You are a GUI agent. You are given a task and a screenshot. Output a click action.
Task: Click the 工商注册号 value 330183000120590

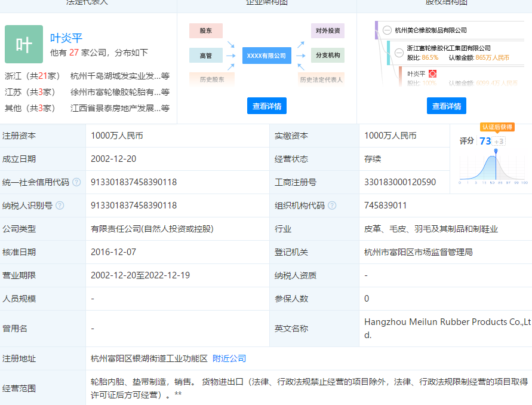[x=400, y=182]
